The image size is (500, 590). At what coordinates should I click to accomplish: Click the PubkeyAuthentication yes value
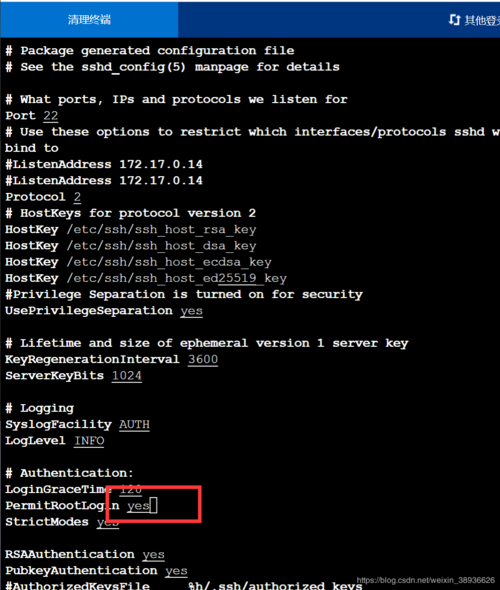click(176, 571)
